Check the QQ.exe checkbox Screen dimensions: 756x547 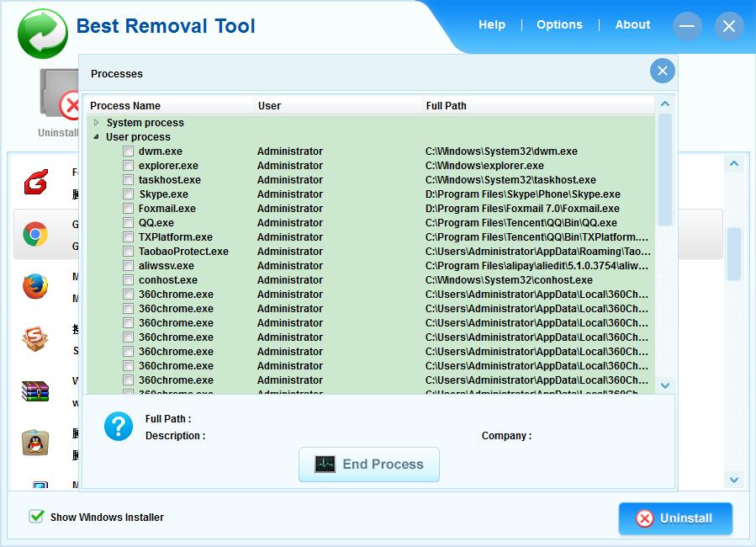[x=129, y=223]
